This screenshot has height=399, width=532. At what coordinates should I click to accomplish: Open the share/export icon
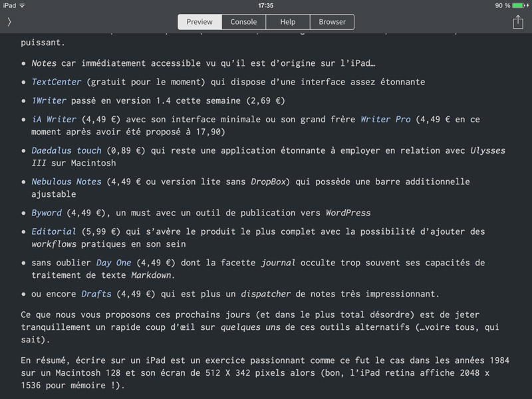click(518, 22)
